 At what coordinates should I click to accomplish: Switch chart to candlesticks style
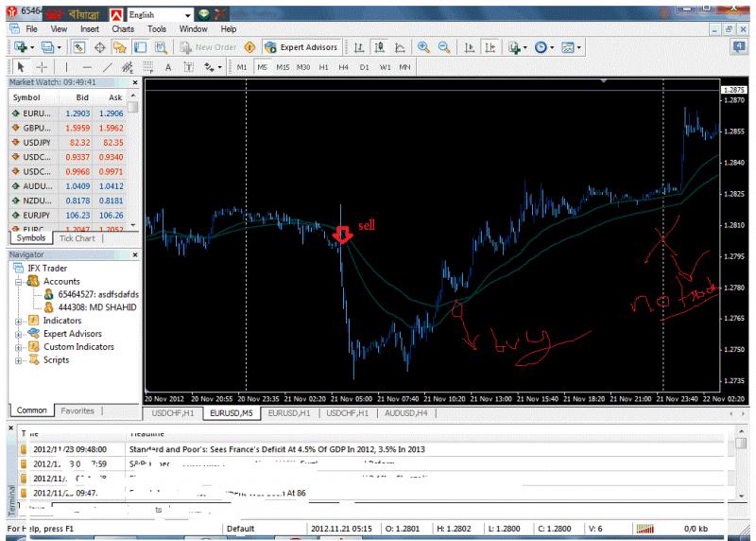[x=380, y=47]
